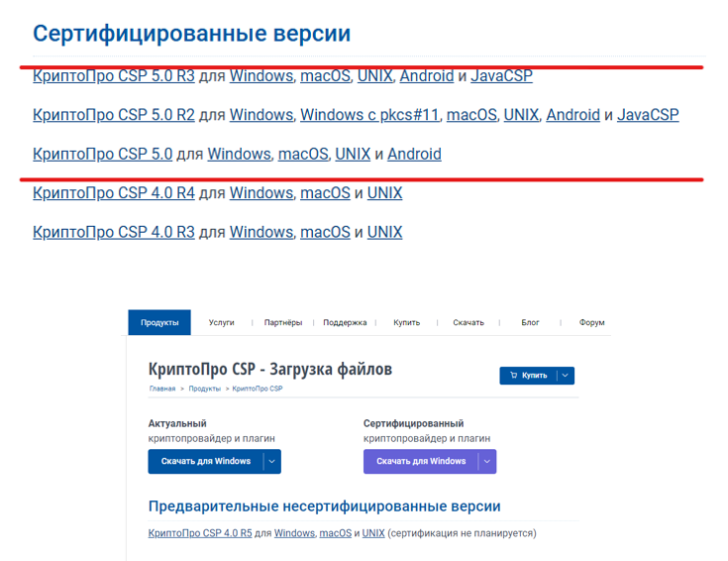Click UNIX link in the 4.0 R4 row
This screenshot has height=561, width=728.
point(384,193)
